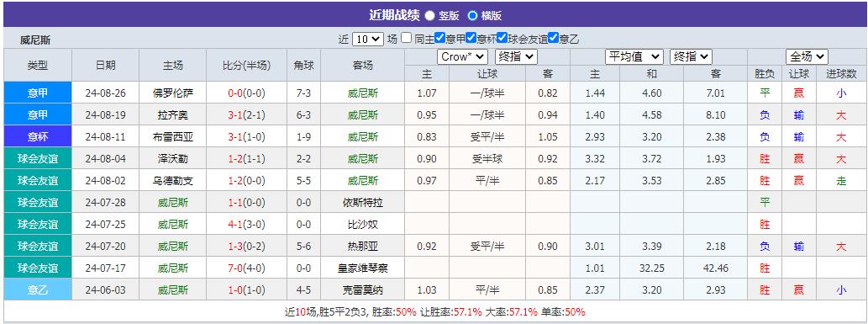Image resolution: width=868 pixels, height=324 pixels.
Task: Uncheck the 意甲 filter checkbox
Action: click(440, 38)
